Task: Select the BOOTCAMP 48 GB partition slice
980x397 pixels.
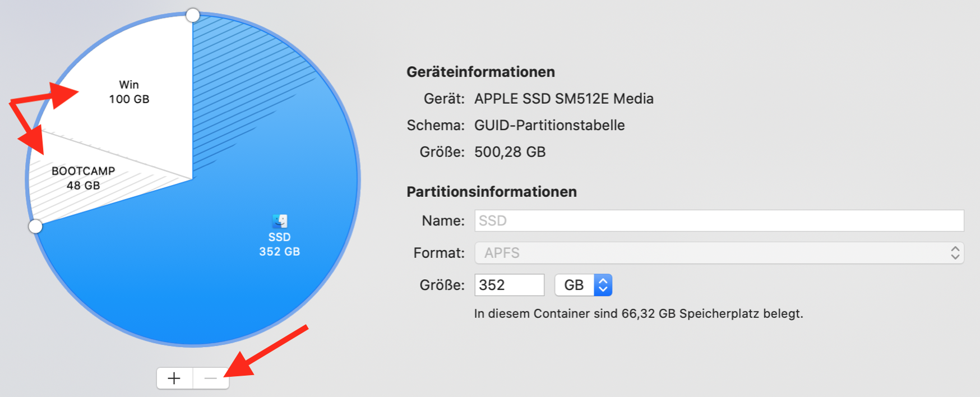Action: tap(83, 178)
